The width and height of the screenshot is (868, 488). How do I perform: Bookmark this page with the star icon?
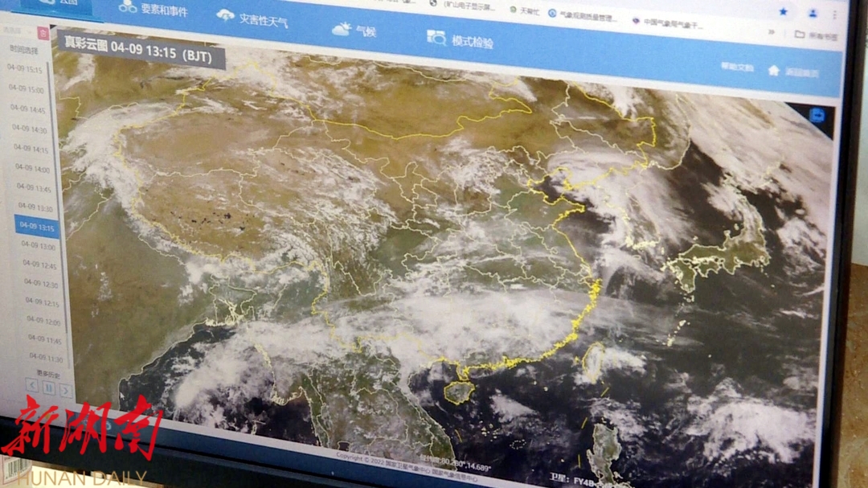click(783, 12)
